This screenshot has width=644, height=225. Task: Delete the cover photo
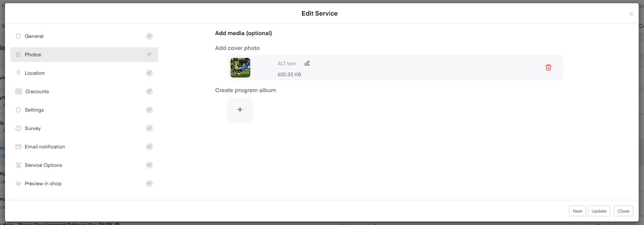click(x=548, y=68)
